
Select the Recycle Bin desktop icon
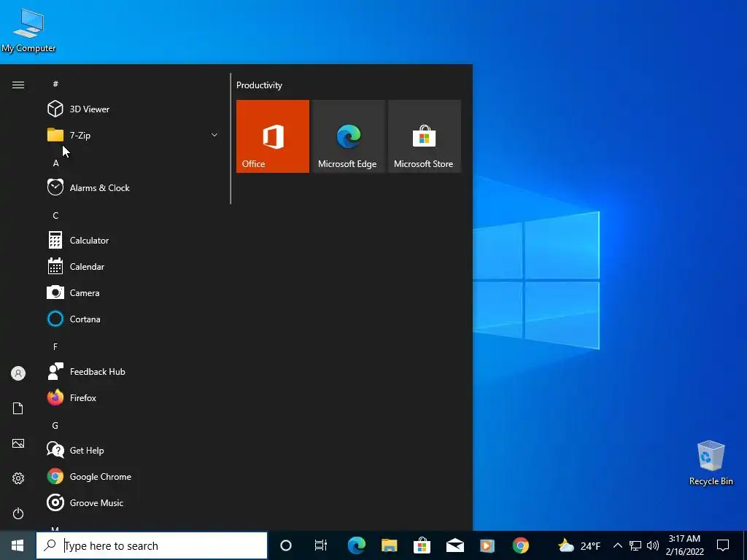(711, 463)
